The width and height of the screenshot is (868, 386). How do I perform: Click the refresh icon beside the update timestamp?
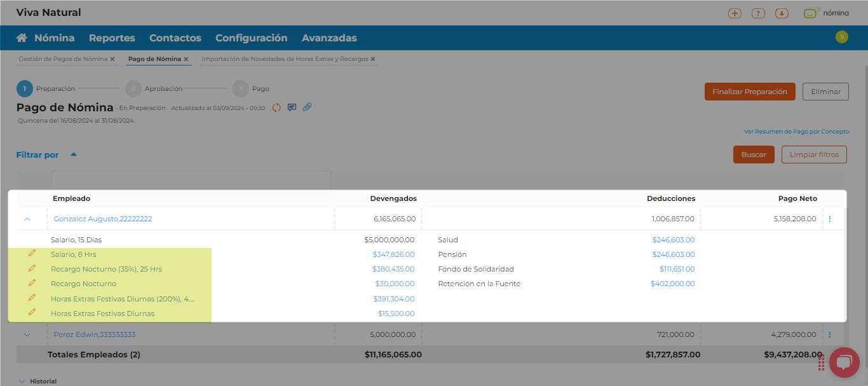(276, 107)
